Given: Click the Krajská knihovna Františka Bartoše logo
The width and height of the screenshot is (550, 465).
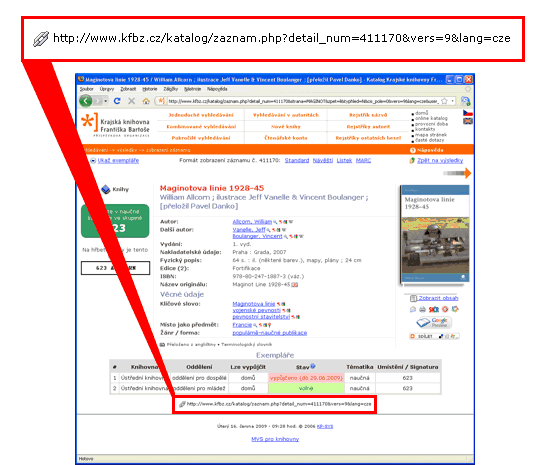Looking at the screenshot, I should 115,125.
